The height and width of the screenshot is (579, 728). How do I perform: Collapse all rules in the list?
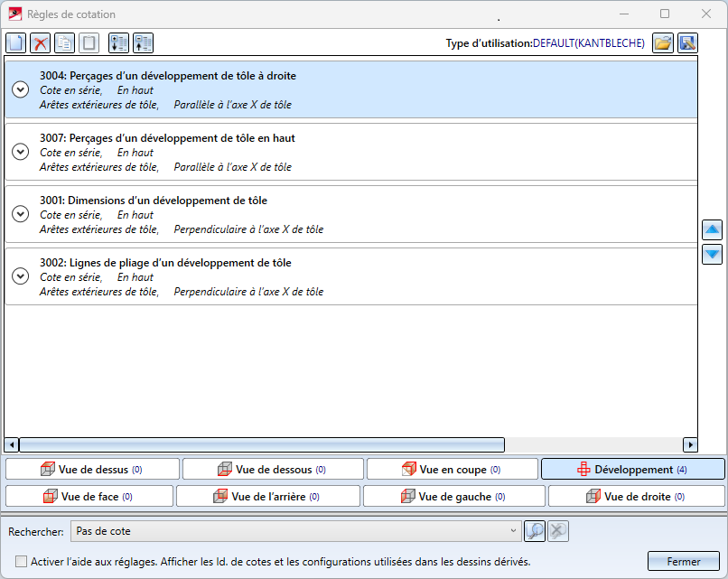[143, 43]
